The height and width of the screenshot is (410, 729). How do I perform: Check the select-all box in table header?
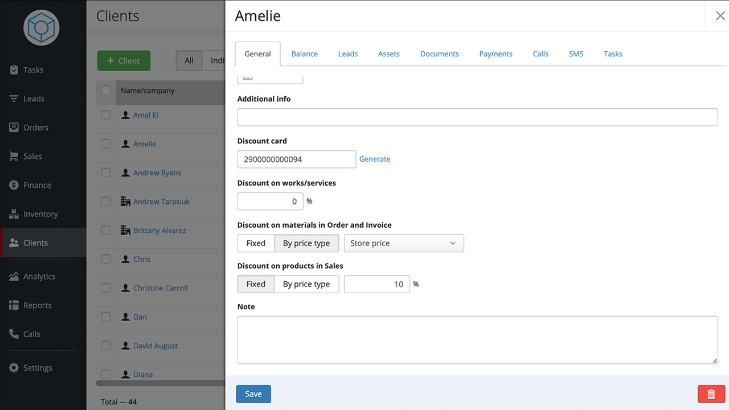click(106, 91)
